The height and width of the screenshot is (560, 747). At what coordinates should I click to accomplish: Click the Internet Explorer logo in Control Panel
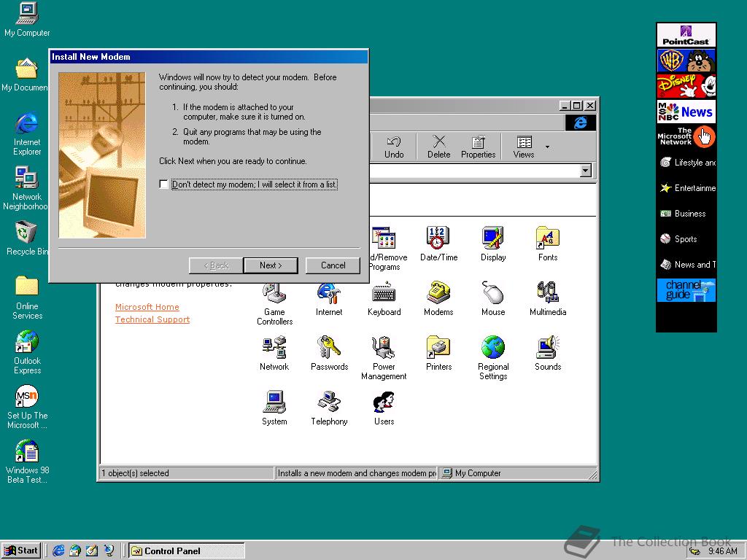[580, 122]
